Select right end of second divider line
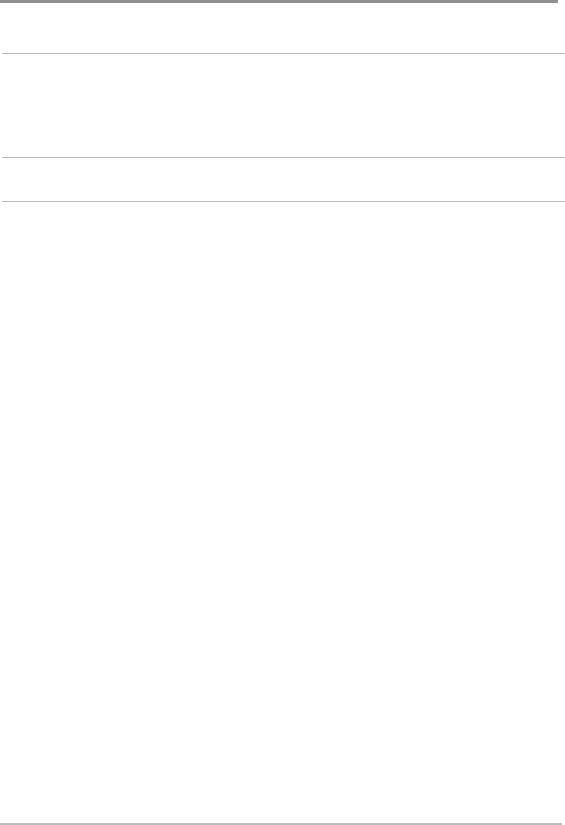The height and width of the screenshot is (825, 565). click(x=563, y=157)
